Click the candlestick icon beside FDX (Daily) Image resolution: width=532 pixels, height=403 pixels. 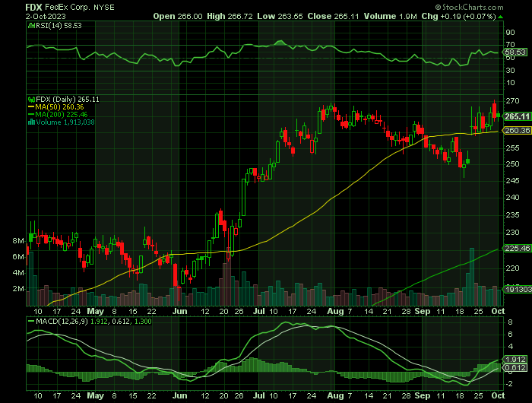32,100
